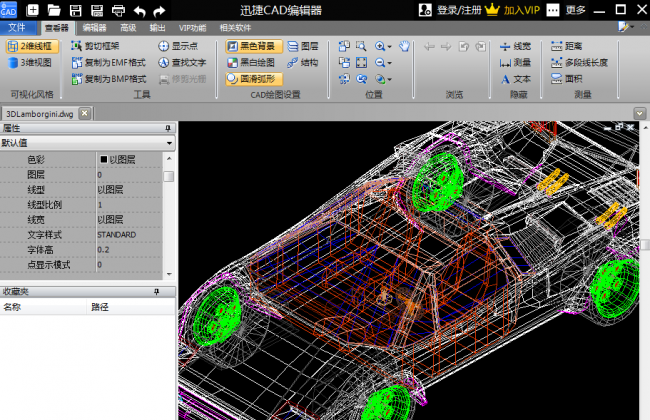Pin the 属性 properties panel
650x420 pixels.
168,128
